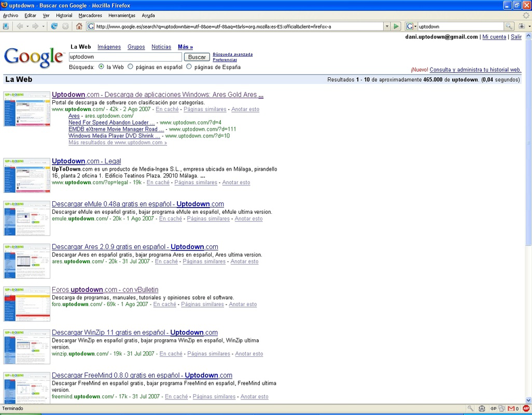
Task: Click the page vertical scrollbar thumb
Action: click(528, 143)
